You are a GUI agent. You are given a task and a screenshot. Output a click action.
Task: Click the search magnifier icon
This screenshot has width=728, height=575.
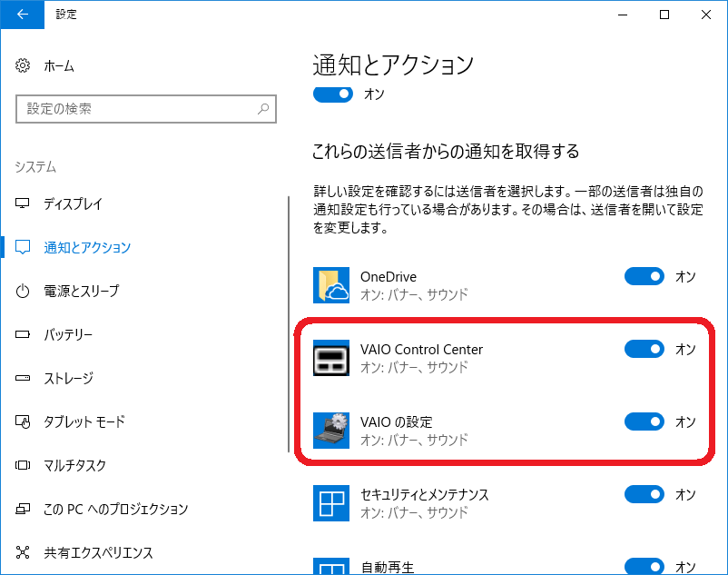pyautogui.click(x=263, y=109)
